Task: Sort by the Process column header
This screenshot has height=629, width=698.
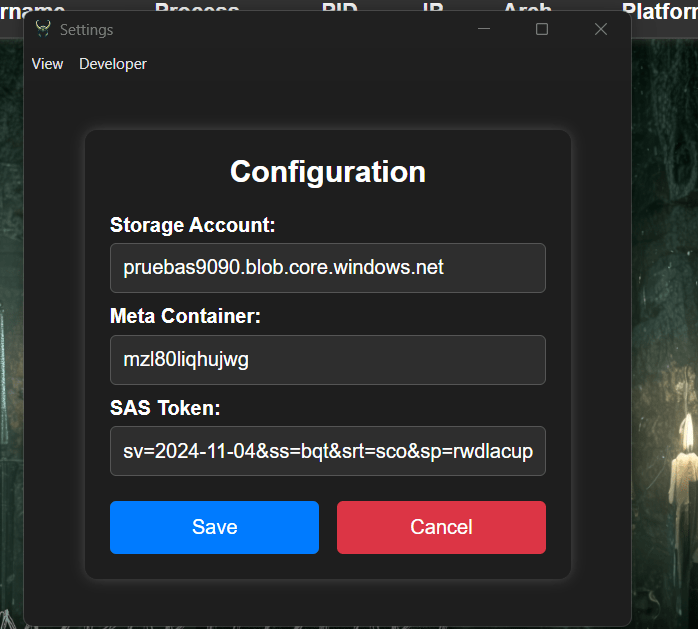Action: pos(197,8)
